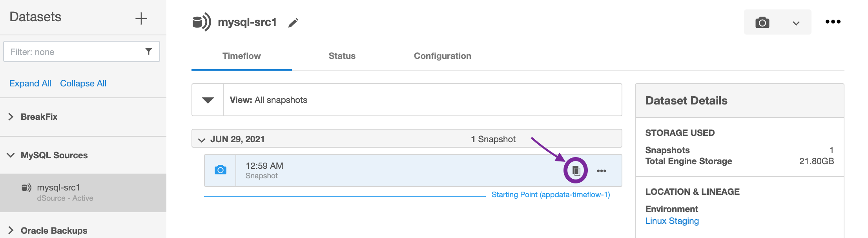The height and width of the screenshot is (238, 868).
Task: Switch to the Status tab
Action: click(341, 56)
